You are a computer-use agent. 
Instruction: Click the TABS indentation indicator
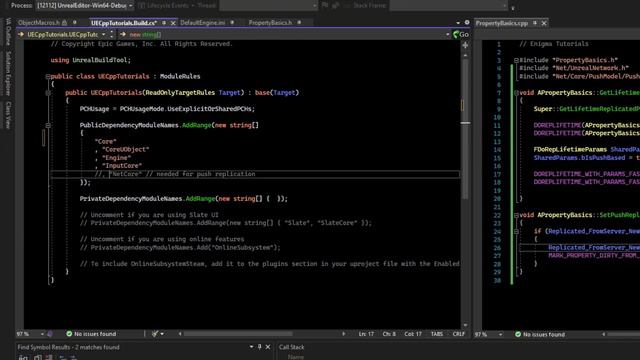(437, 334)
